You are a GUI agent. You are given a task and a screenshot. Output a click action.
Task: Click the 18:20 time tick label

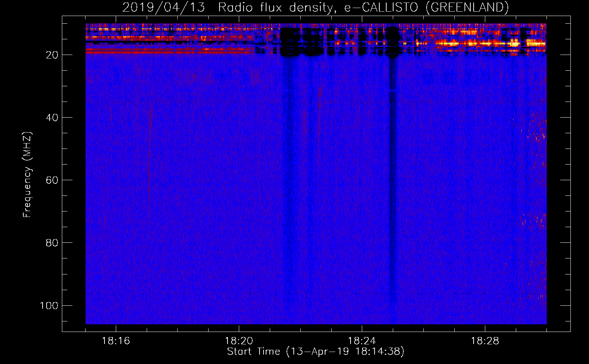click(x=239, y=341)
